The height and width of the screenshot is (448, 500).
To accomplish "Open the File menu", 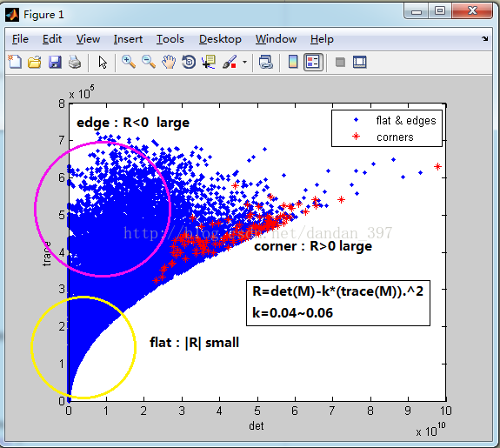I will click(20, 39).
